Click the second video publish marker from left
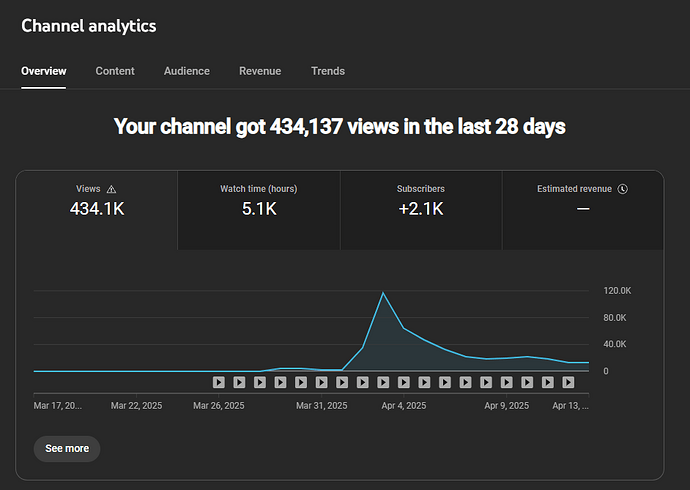 point(239,382)
